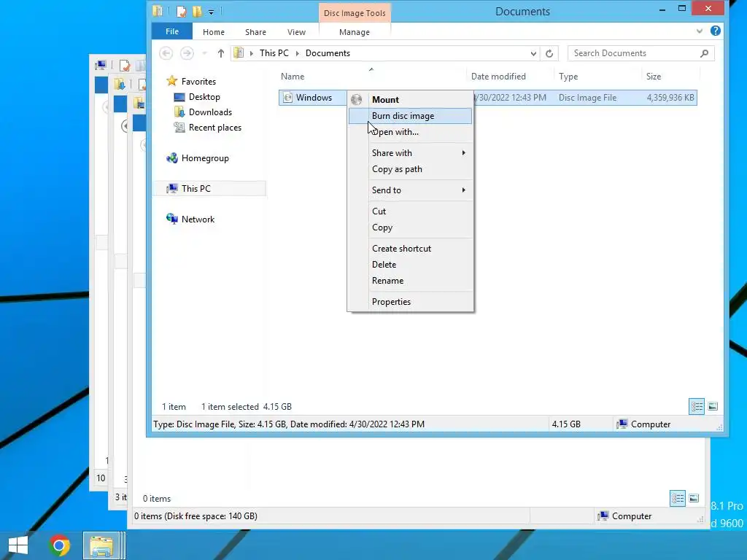Viewport: 747px width, 560px height.
Task: Click File Explorer icon on taskbar
Action: coord(101,545)
